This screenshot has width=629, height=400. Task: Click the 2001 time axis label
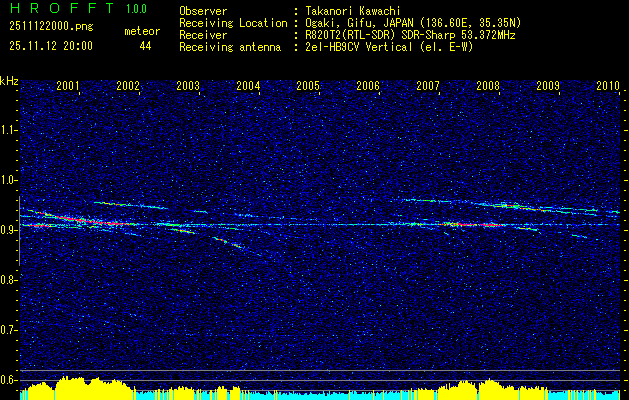(x=68, y=85)
